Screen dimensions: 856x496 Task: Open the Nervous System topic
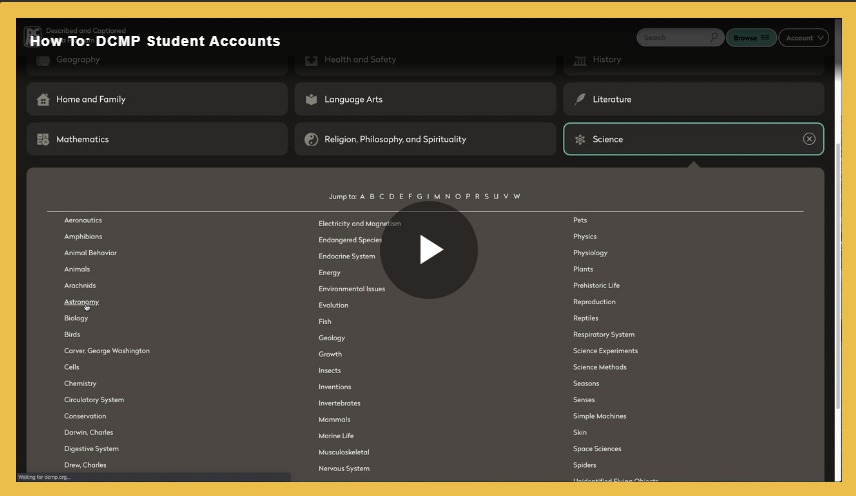(x=344, y=469)
